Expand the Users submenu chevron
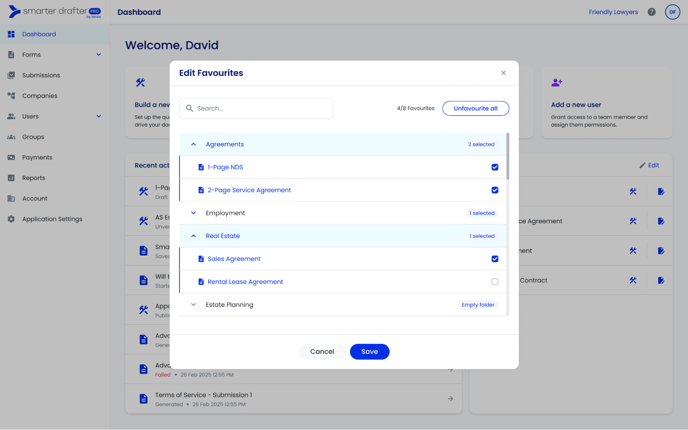Image resolution: width=688 pixels, height=430 pixels. (99, 116)
